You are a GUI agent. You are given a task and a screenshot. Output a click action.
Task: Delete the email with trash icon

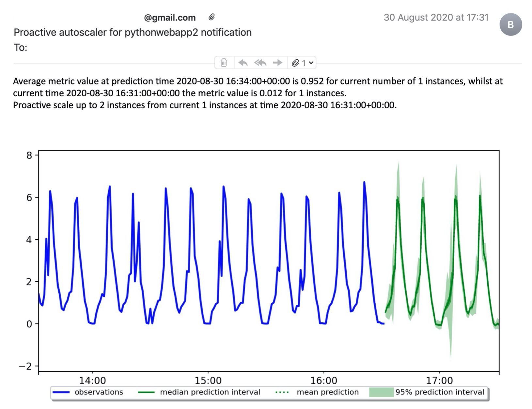tap(224, 63)
